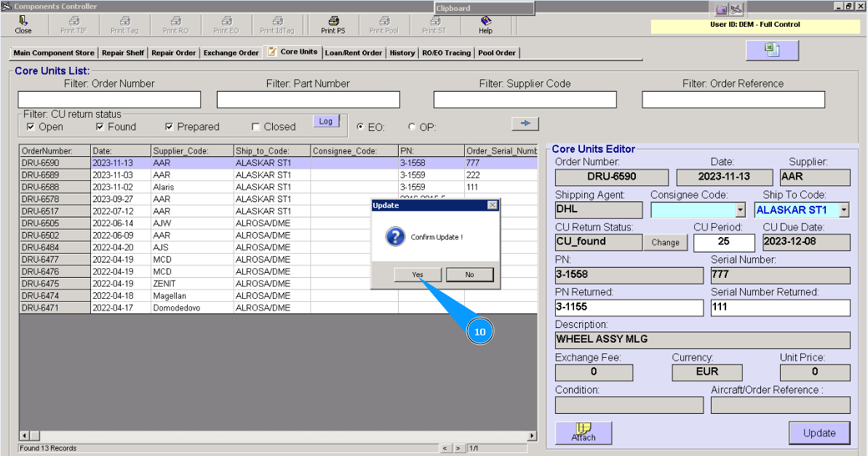Image resolution: width=868 pixels, height=456 pixels.
Task: Click the Condition field
Action: (629, 405)
